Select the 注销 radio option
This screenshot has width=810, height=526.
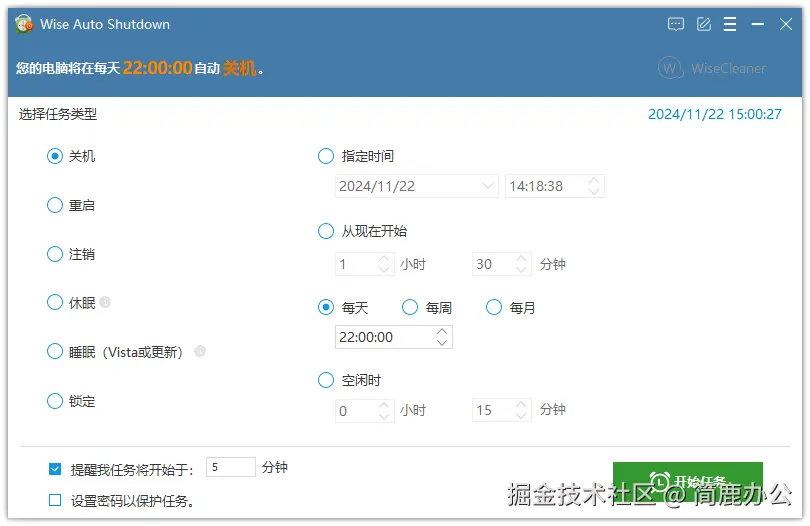[55, 254]
